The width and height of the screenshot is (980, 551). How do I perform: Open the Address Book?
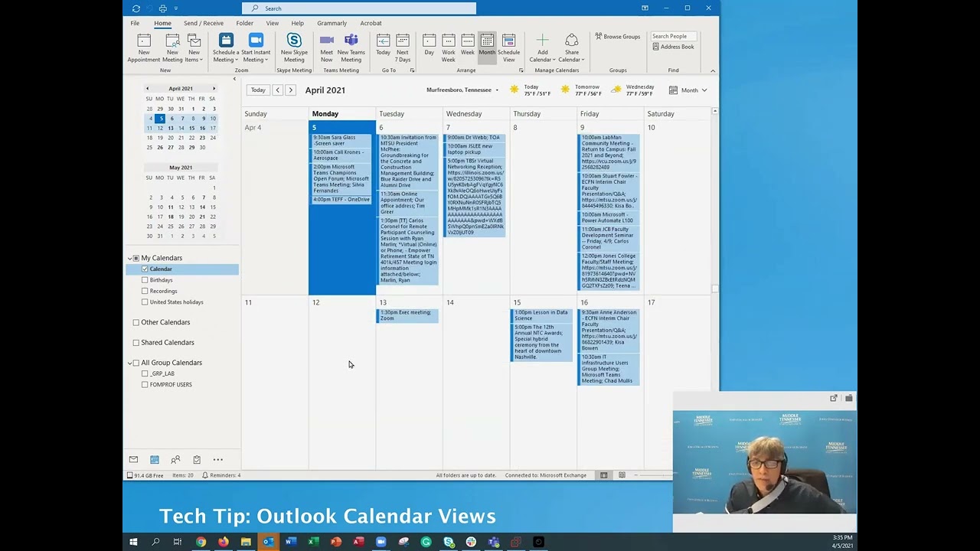674,47
